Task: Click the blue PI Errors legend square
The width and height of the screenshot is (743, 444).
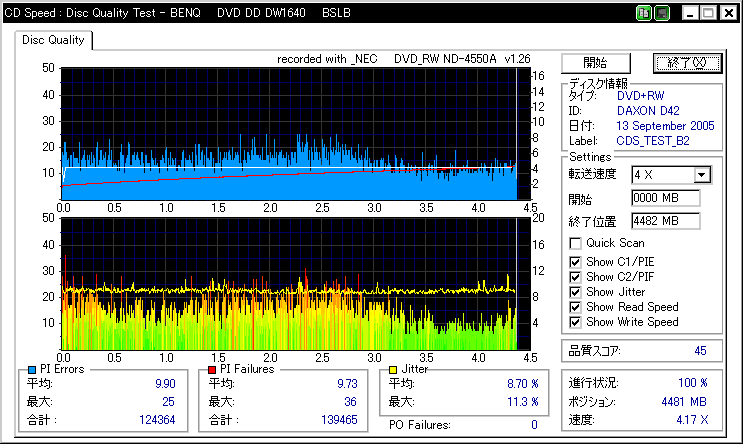Action: [32, 370]
